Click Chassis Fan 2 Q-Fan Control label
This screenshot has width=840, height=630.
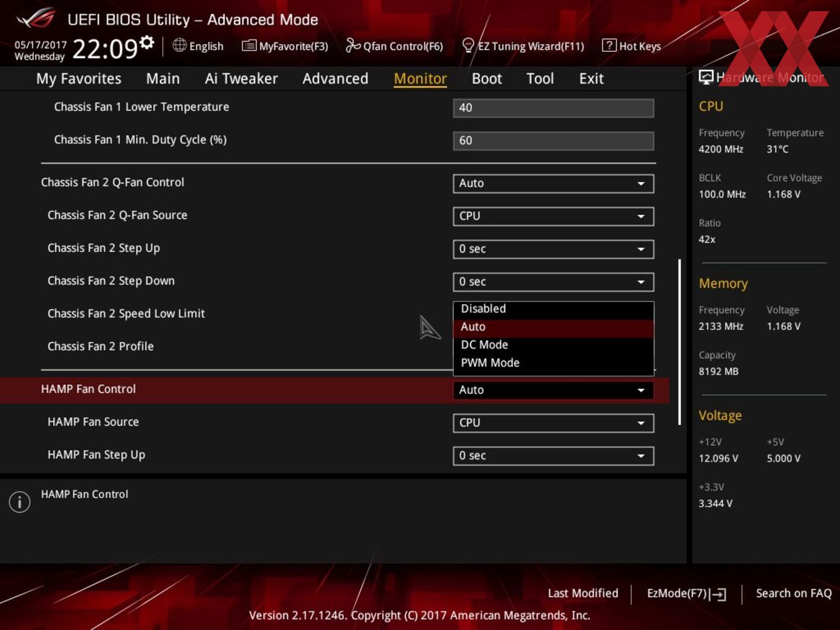pos(112,182)
